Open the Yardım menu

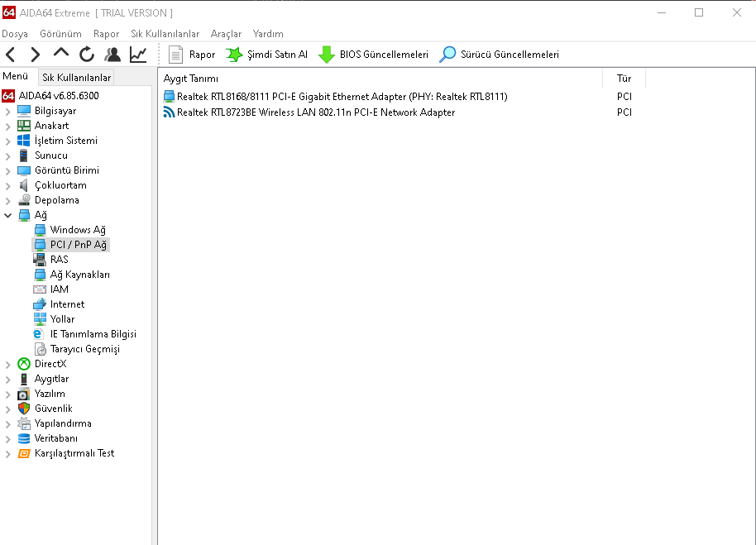(268, 34)
